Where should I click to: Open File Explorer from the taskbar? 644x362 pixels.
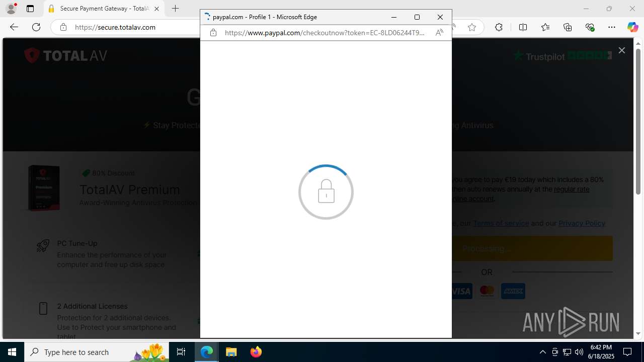click(231, 352)
